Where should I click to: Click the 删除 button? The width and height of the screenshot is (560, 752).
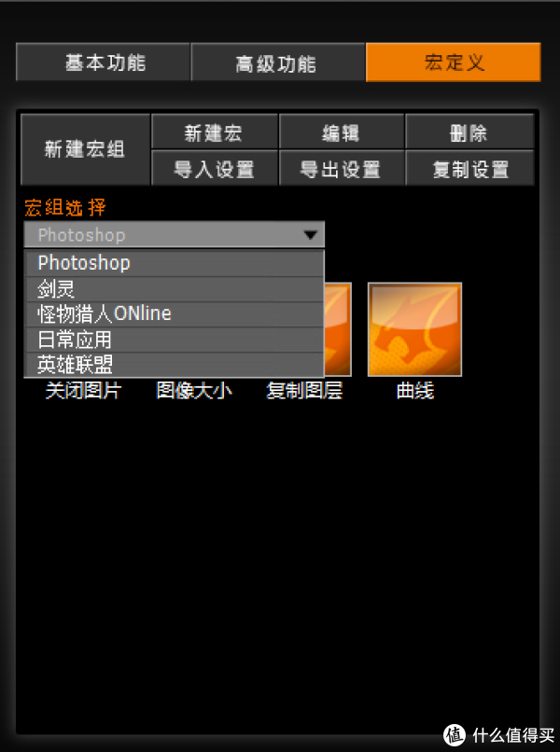point(469,132)
